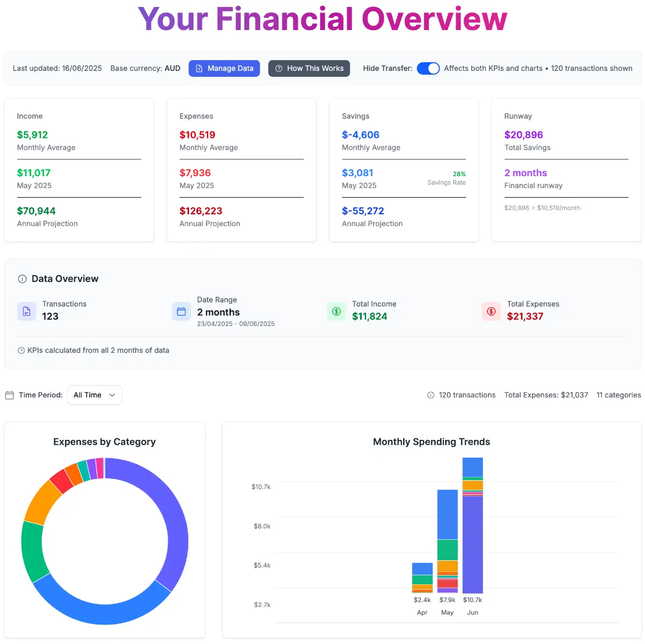Image resolution: width=645 pixels, height=644 pixels.
Task: Click the Date Range calendar icon
Action: (x=181, y=312)
